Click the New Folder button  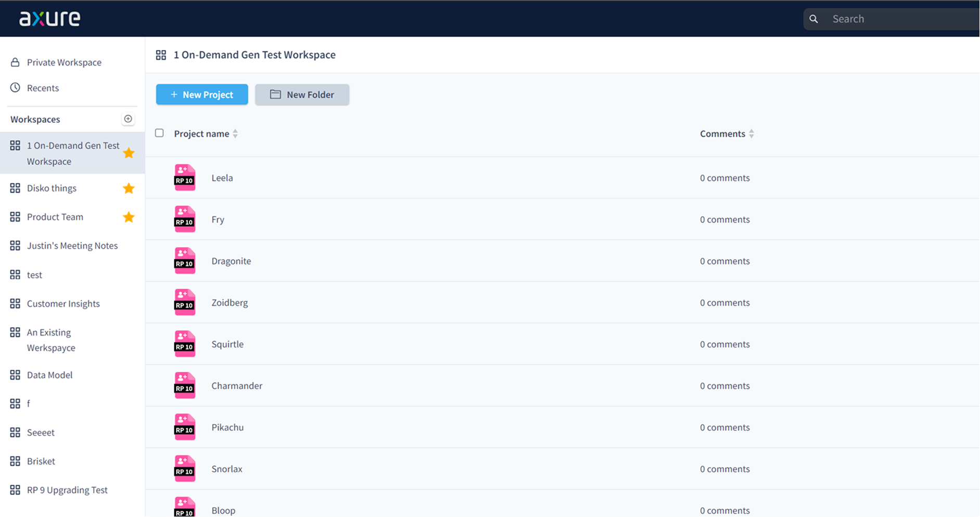click(x=302, y=94)
